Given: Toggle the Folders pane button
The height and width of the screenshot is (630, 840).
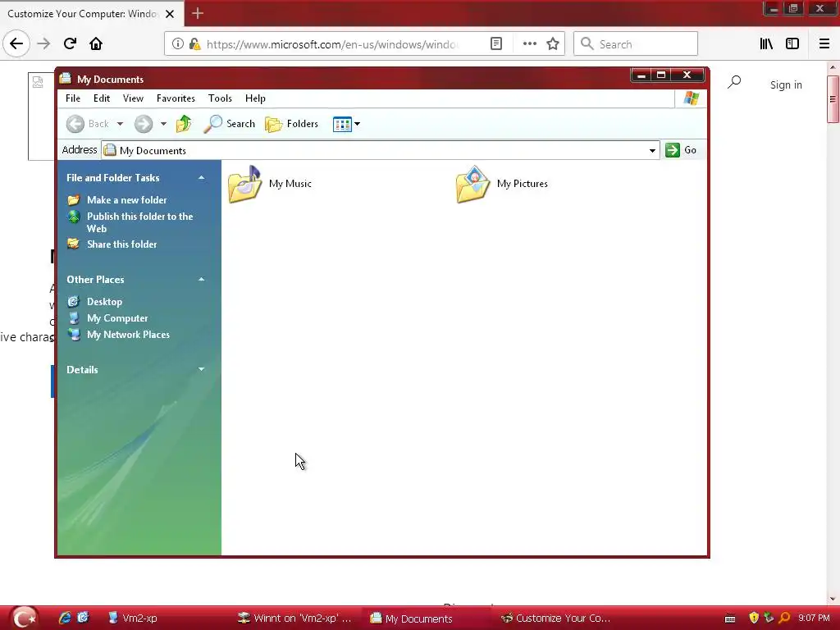Looking at the screenshot, I should tap(292, 124).
